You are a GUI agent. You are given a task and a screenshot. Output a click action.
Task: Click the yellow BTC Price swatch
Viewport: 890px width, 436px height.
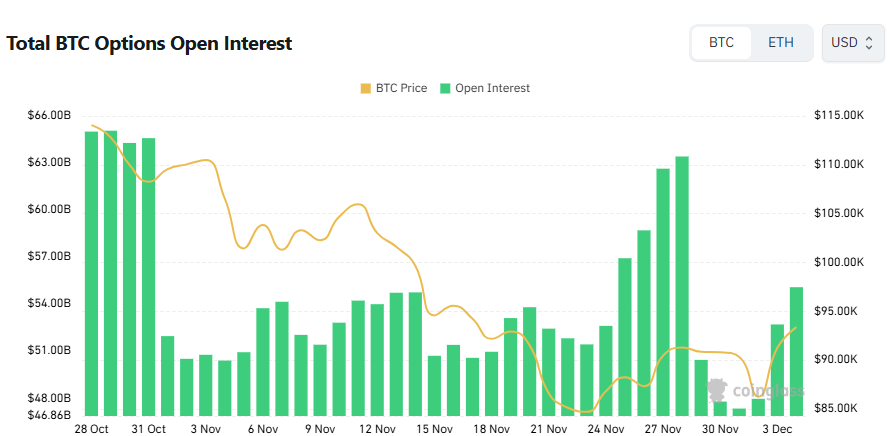tap(365, 88)
